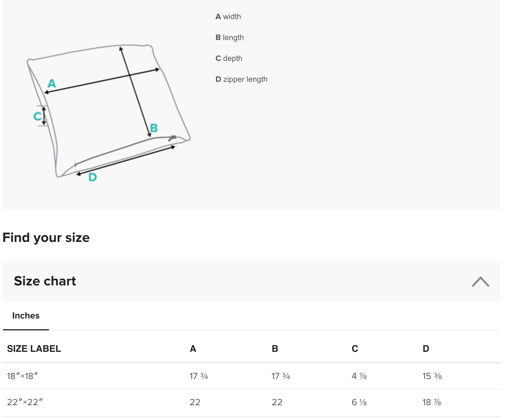
Task: Click the SIZE LABEL column header
Action: coord(34,349)
